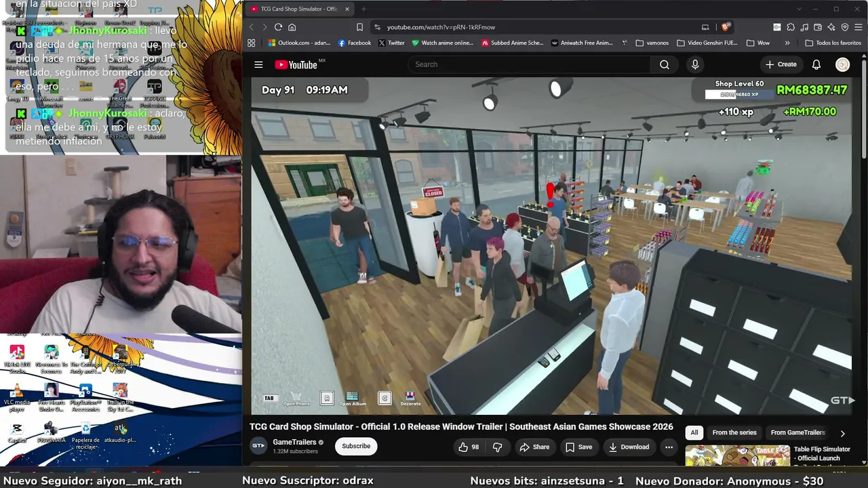This screenshot has width=868, height=488.
Task: Open the Wow bookmarks folder
Action: [x=757, y=43]
